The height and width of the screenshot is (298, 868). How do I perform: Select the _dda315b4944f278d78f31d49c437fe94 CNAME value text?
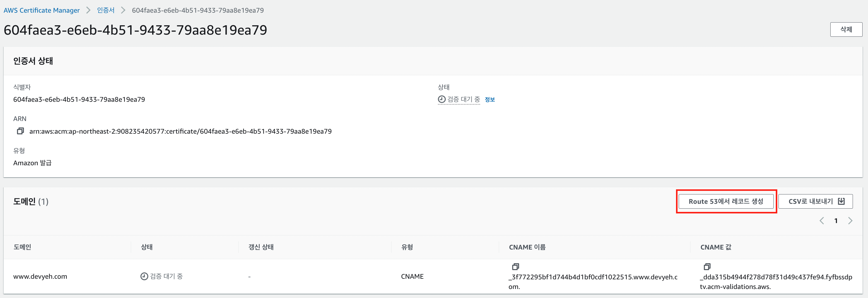(x=776, y=281)
